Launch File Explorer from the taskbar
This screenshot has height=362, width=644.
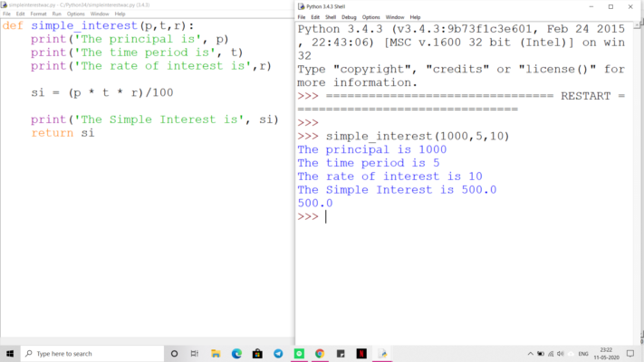(216, 353)
